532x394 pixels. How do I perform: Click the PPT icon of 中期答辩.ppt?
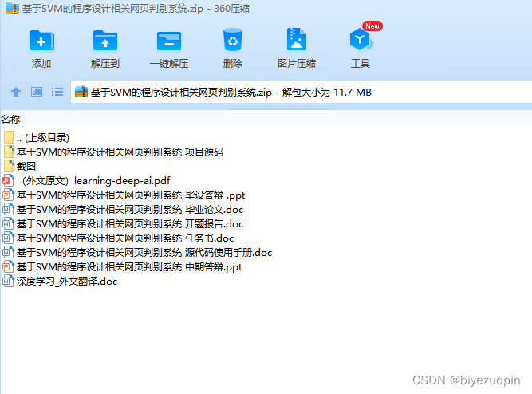[x=9, y=266]
